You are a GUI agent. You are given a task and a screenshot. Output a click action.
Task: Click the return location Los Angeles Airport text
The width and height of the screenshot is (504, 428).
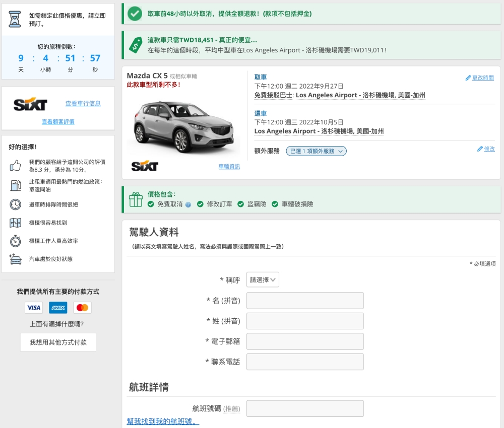tap(319, 131)
